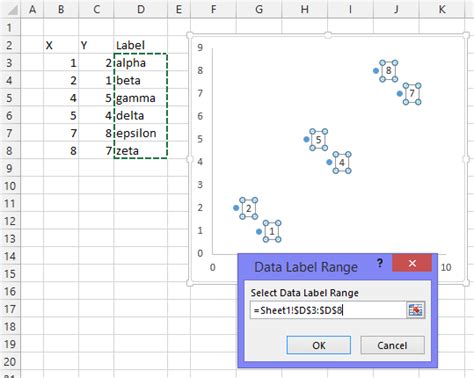The height and width of the screenshot is (378, 474).
Task: Click vertical axis value 3
Action: (x=200, y=185)
